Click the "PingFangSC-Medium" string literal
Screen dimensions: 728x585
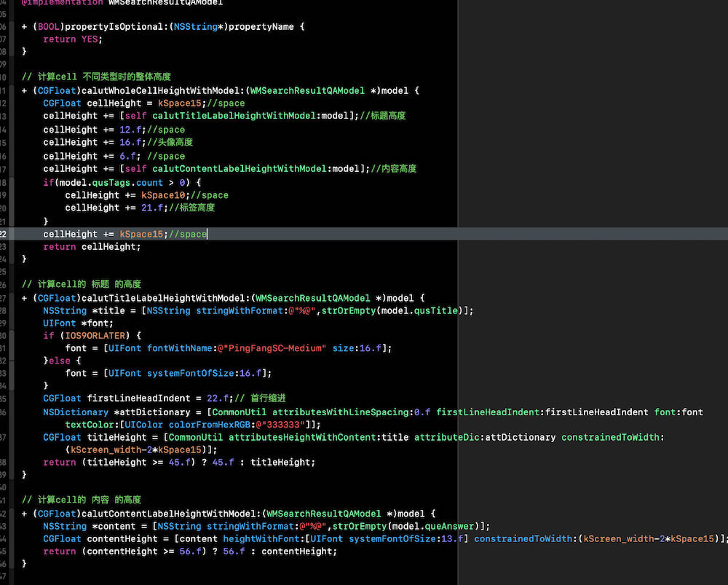click(272, 348)
